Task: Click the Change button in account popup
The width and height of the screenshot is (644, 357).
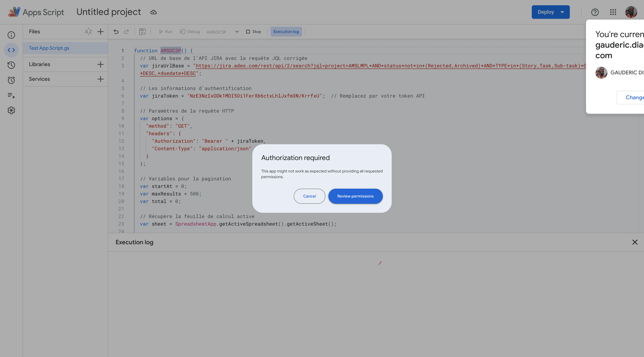Action: click(630, 98)
